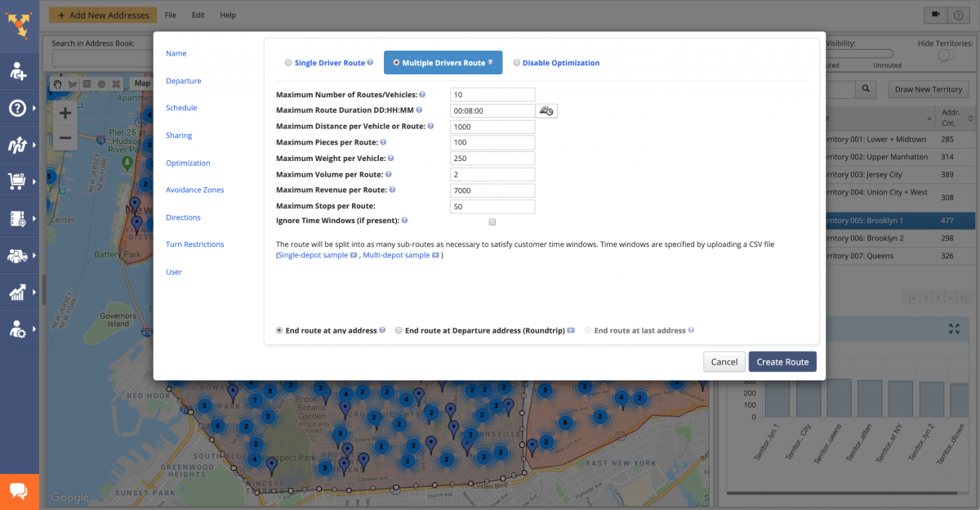Select Single Driver Route radio
The height and width of the screenshot is (510, 980).
coord(287,63)
